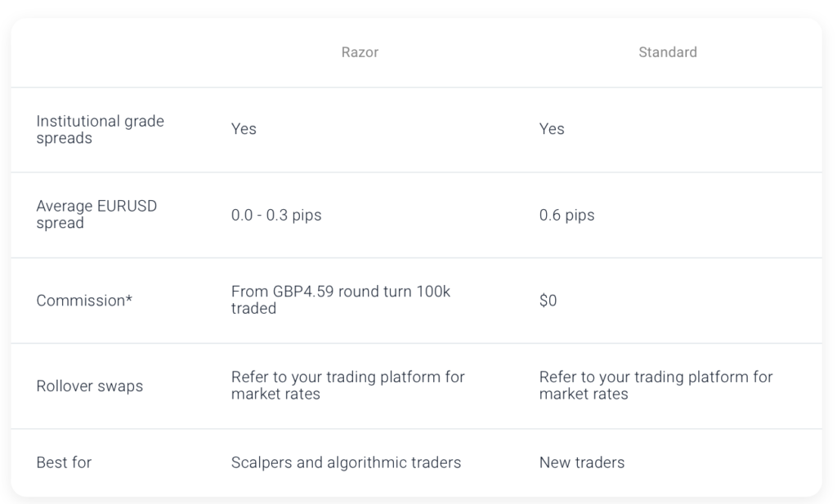The image size is (837, 504).
Task: Select the Rollover swaps row label
Action: [90, 386]
